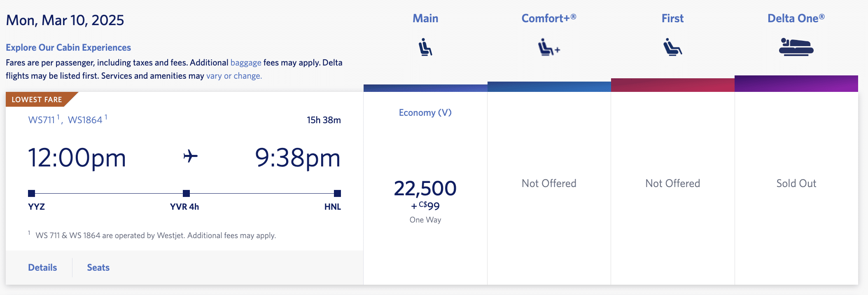Select the Main cabin column header

(x=425, y=19)
